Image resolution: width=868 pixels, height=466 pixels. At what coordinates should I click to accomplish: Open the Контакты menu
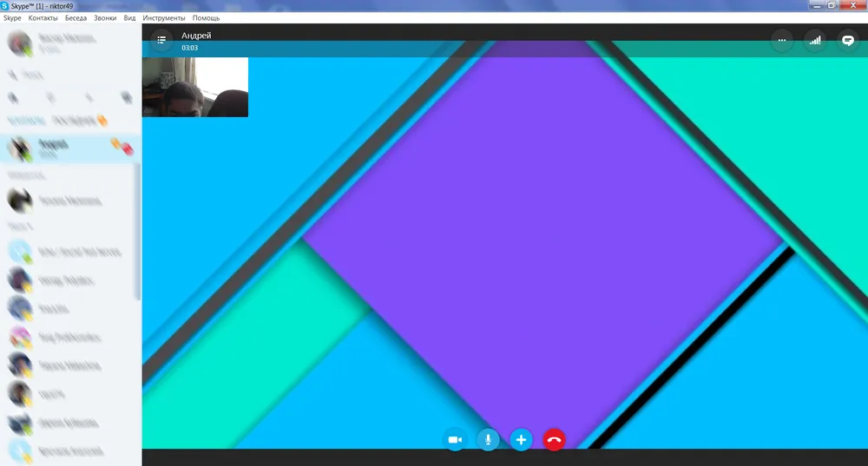[43, 17]
